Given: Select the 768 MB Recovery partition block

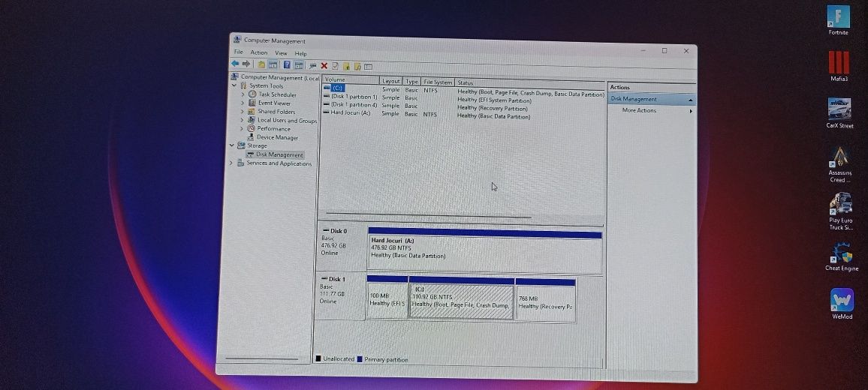Looking at the screenshot, I should click(546, 299).
